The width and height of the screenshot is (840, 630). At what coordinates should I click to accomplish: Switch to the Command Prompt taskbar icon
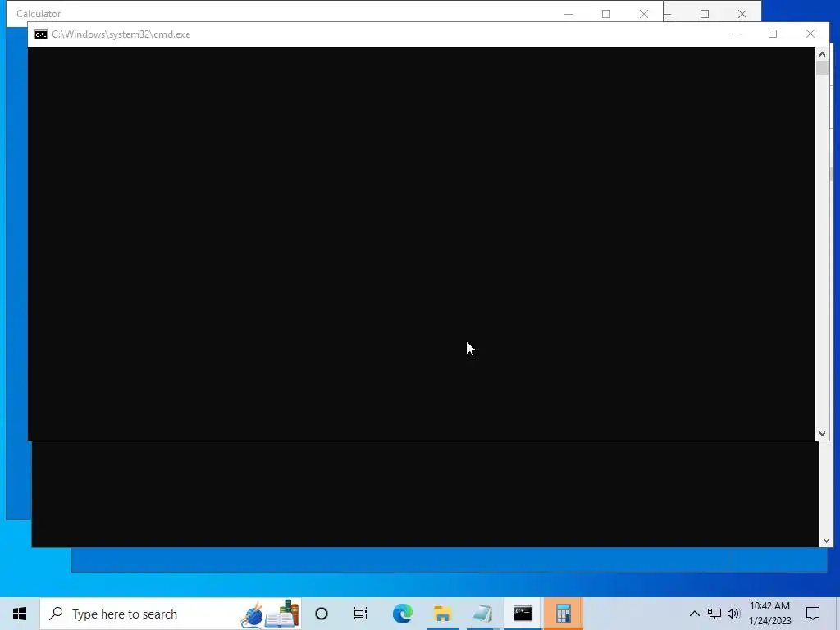point(523,614)
